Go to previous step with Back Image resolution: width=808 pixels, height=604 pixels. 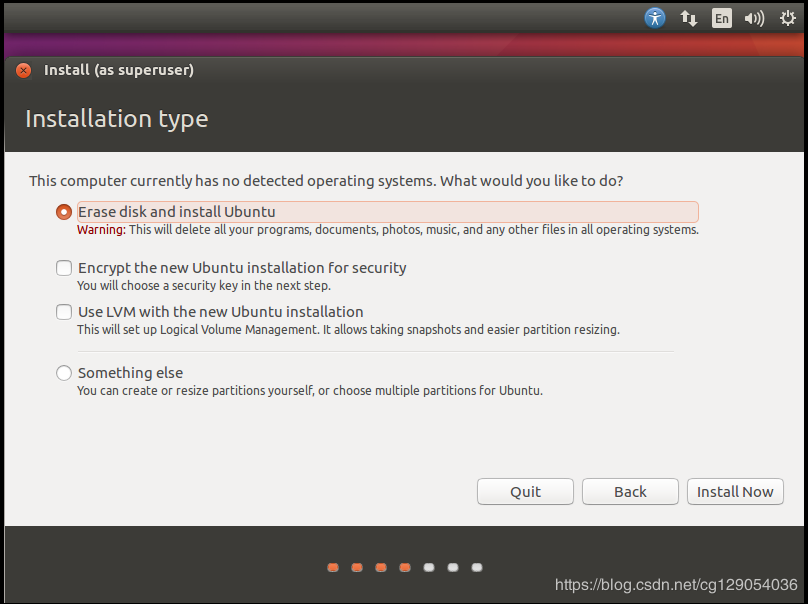pyautogui.click(x=630, y=491)
